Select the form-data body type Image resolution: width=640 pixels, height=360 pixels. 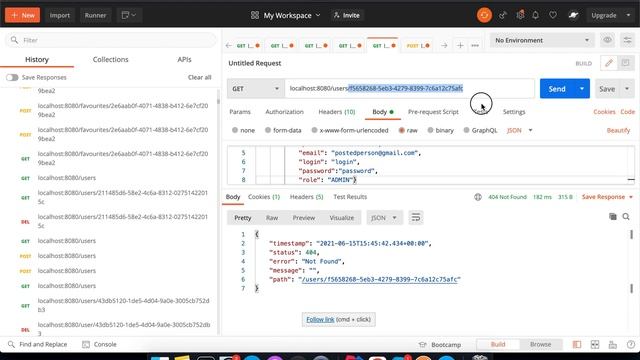pos(283,130)
